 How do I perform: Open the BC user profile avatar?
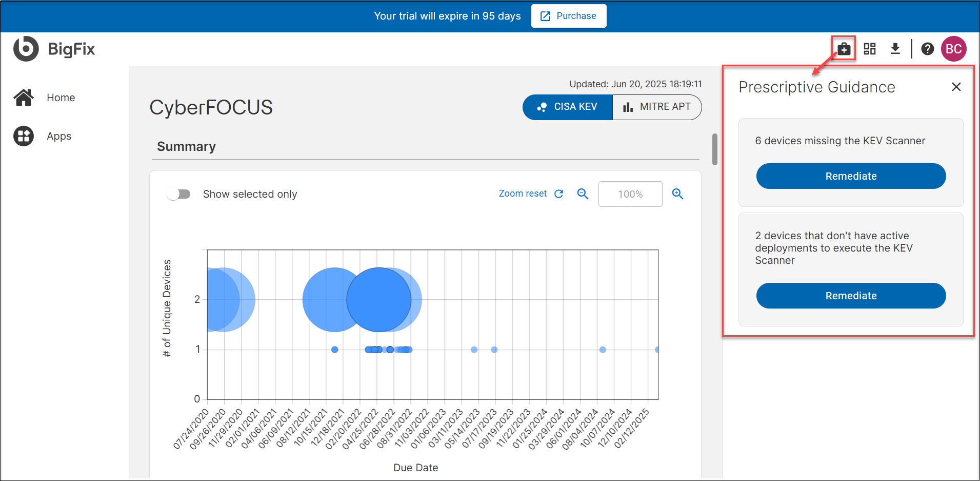pos(953,49)
